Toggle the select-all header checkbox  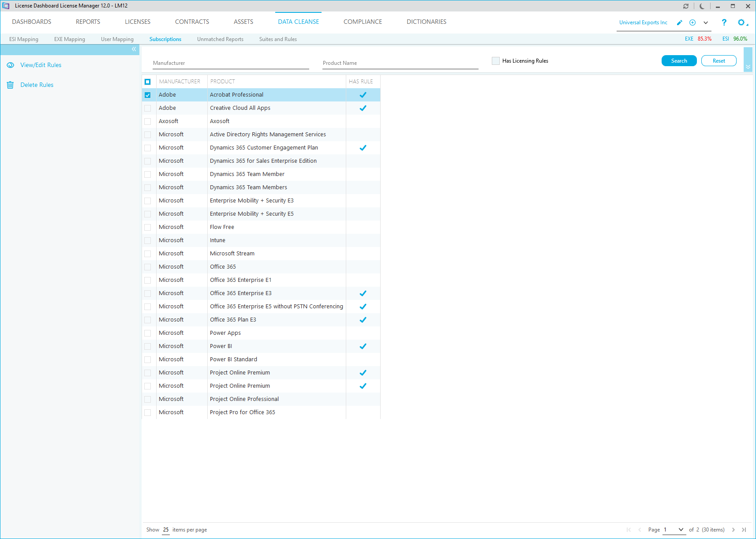click(148, 82)
